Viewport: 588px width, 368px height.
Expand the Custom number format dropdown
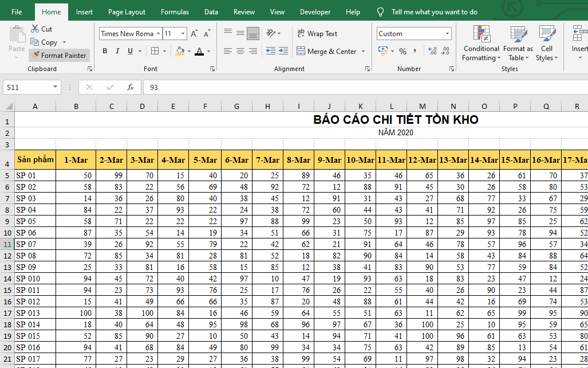tap(447, 34)
